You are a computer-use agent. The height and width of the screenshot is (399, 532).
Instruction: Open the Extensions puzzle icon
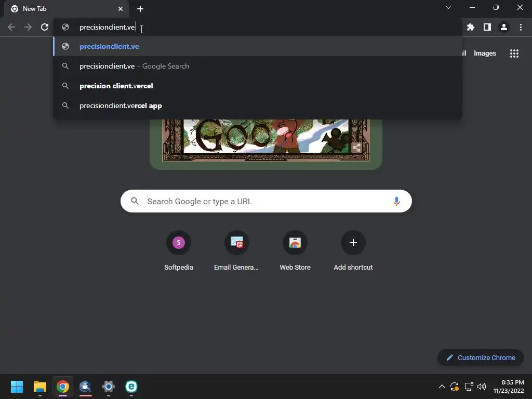click(470, 27)
